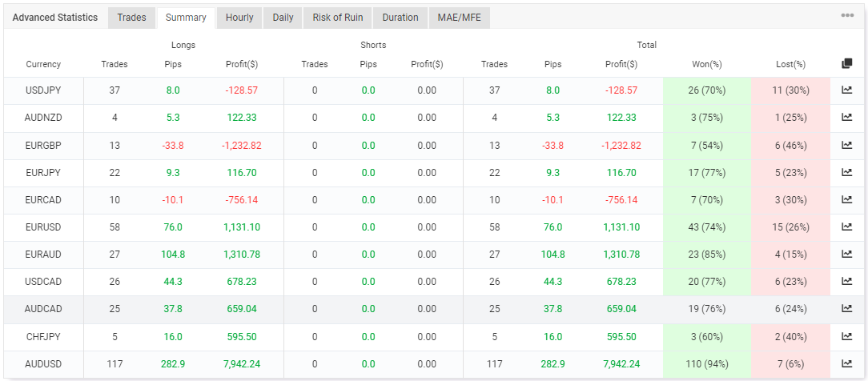Image resolution: width=868 pixels, height=381 pixels.
Task: Select the EURCAD currency cell
Action: (43, 199)
